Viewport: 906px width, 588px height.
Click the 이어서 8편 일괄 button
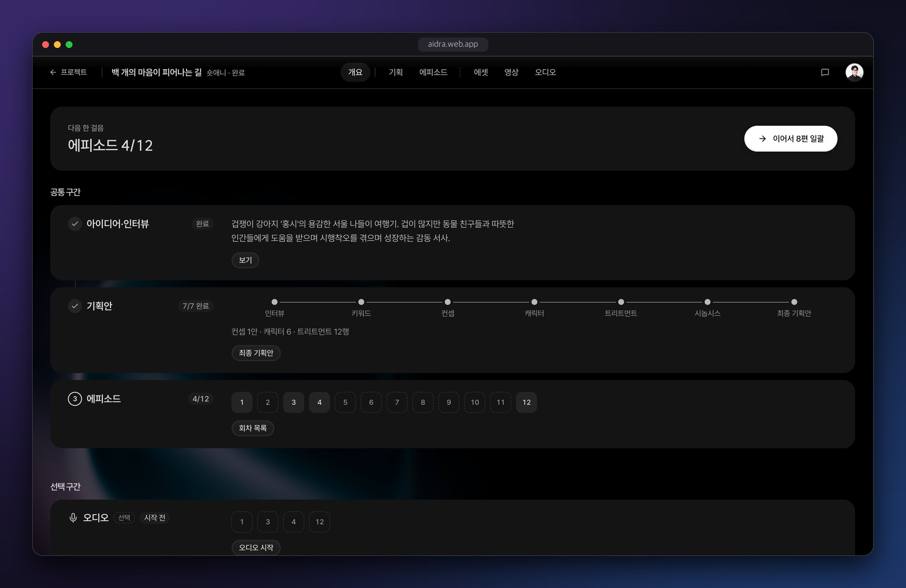pyautogui.click(x=790, y=139)
